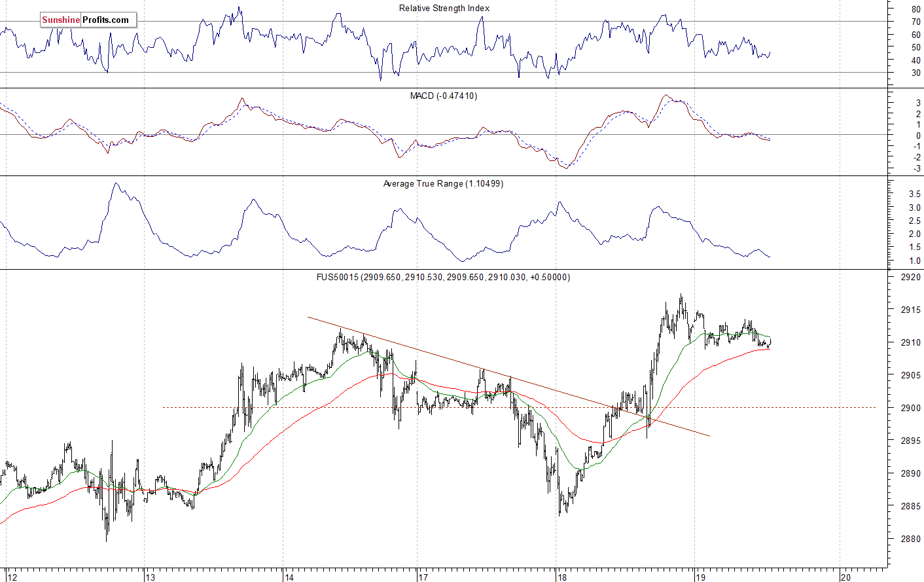Click the 2920 price axis label
Image resolution: width=924 pixels, height=582 pixels.
click(910, 277)
